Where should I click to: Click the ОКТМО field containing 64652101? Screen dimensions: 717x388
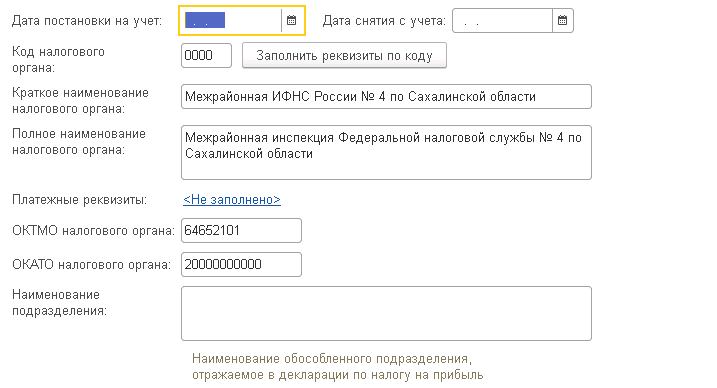pos(241,230)
